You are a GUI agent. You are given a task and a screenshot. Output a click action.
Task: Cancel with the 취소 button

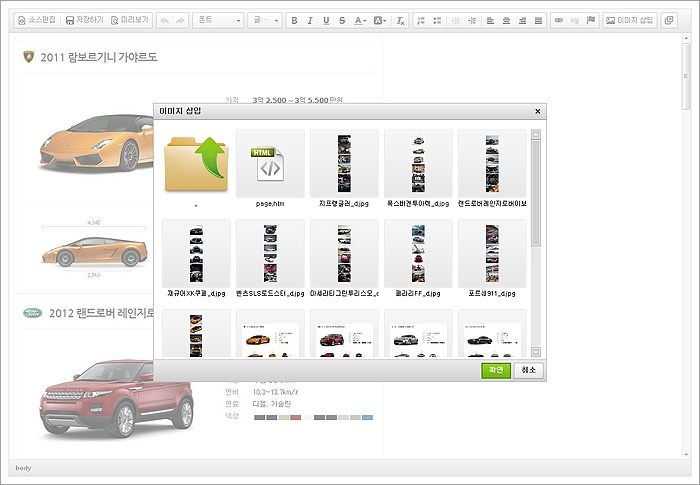coord(529,370)
